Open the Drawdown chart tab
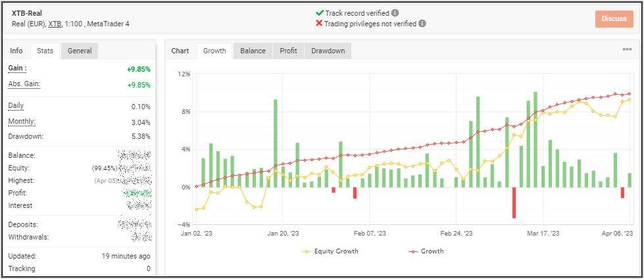 coord(328,51)
